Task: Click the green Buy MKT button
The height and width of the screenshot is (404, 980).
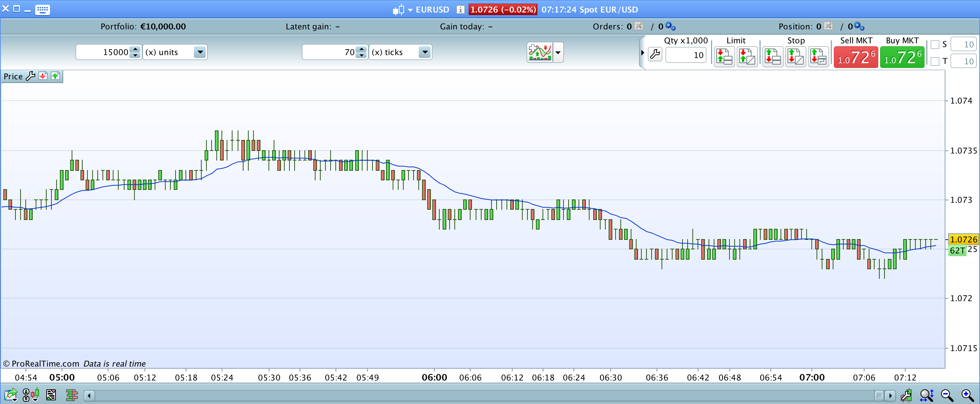Action: point(902,57)
